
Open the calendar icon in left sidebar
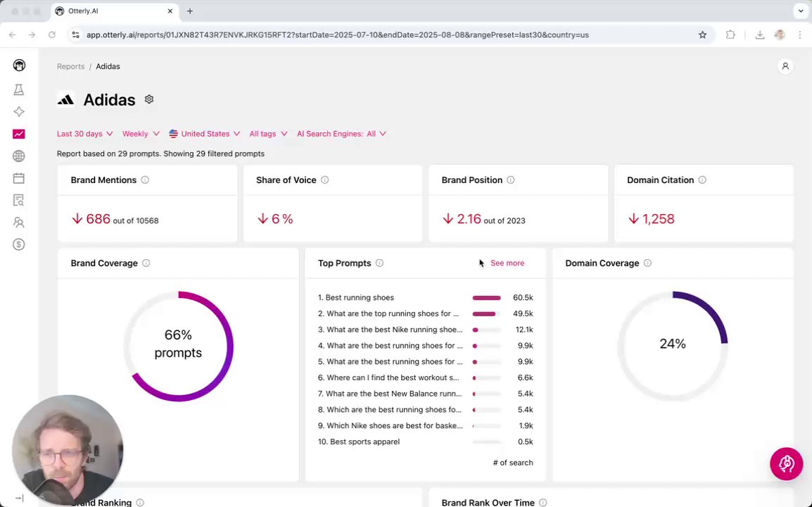19,179
